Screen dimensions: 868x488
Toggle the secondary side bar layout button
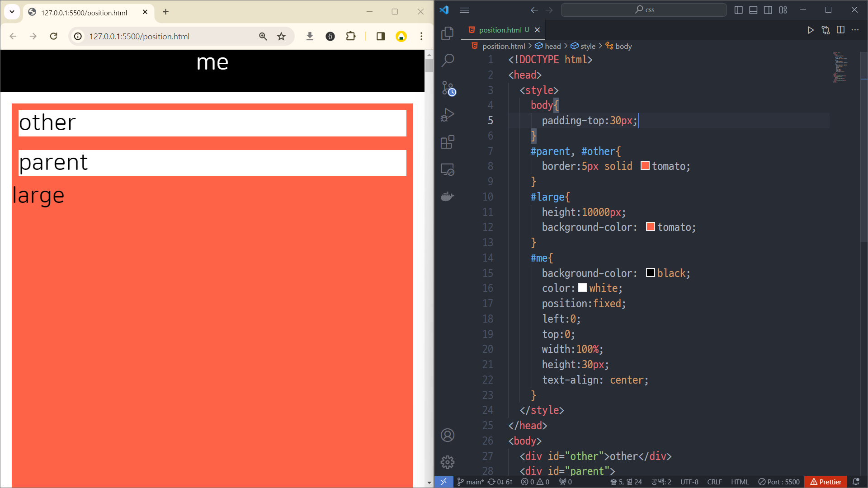point(768,10)
